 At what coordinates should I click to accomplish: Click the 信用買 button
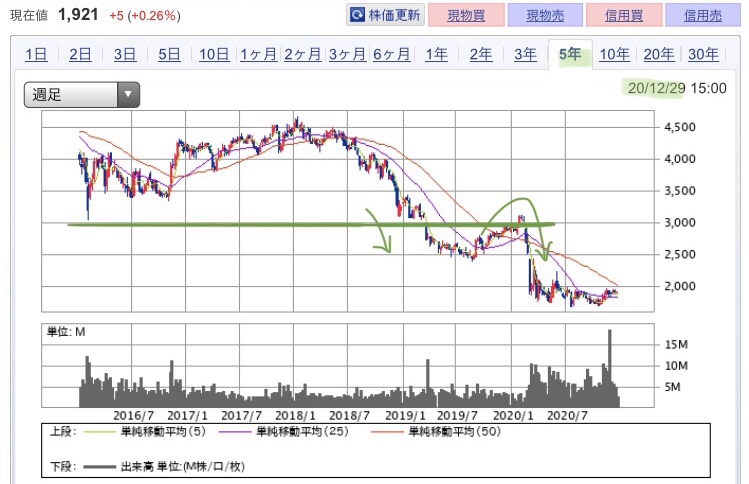(x=624, y=15)
